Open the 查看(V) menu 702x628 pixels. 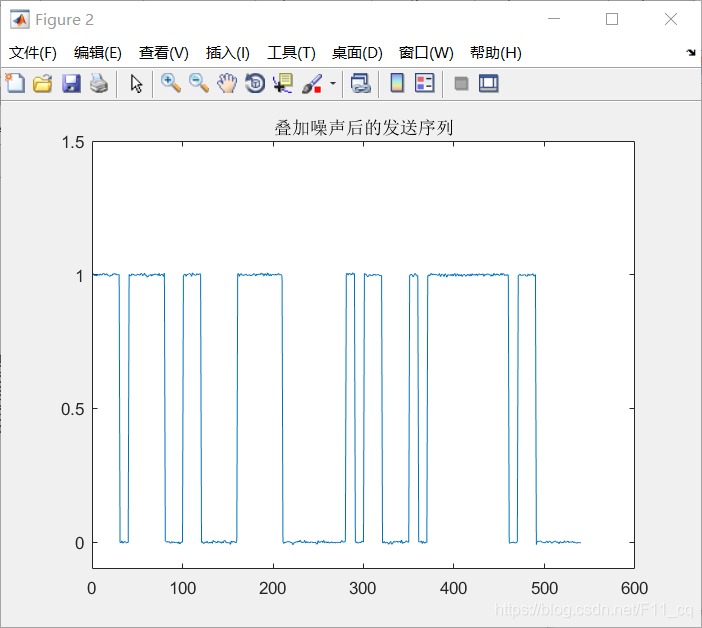163,53
